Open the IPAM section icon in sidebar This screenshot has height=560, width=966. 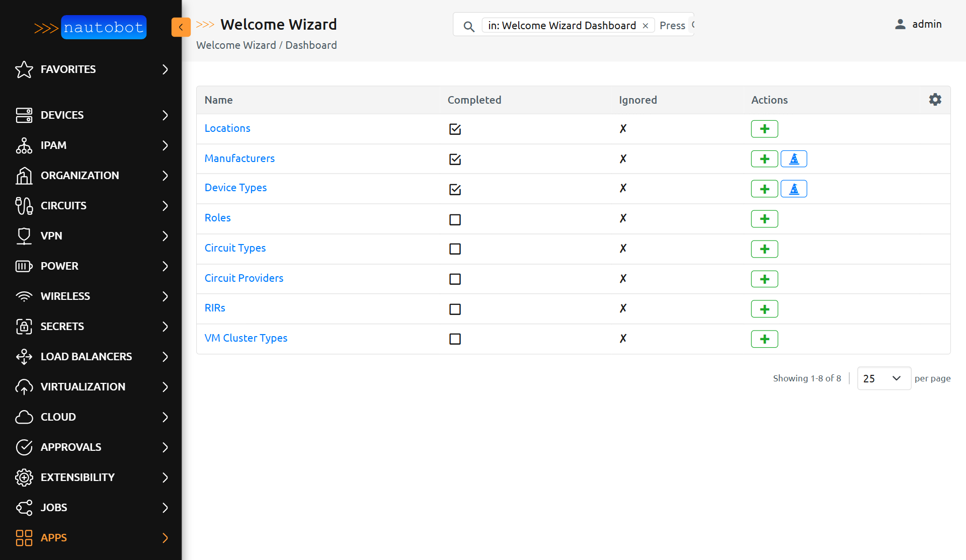pyautogui.click(x=24, y=145)
